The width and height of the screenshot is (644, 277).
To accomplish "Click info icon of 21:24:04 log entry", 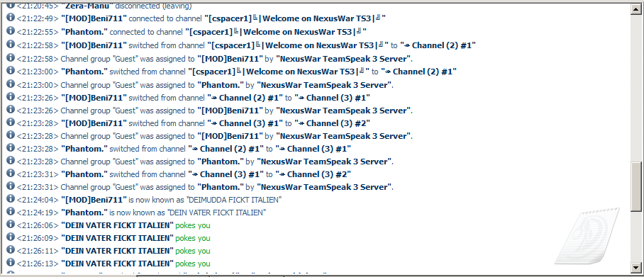I will click(x=11, y=199).
